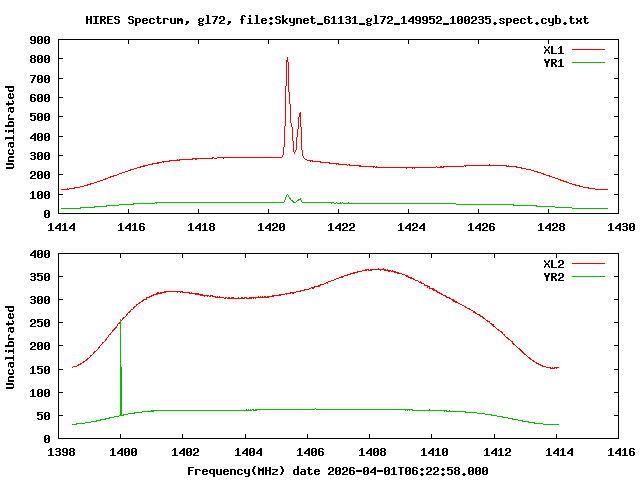
Task: Click the second red peak near 1421 MHz
Action: (x=300, y=114)
